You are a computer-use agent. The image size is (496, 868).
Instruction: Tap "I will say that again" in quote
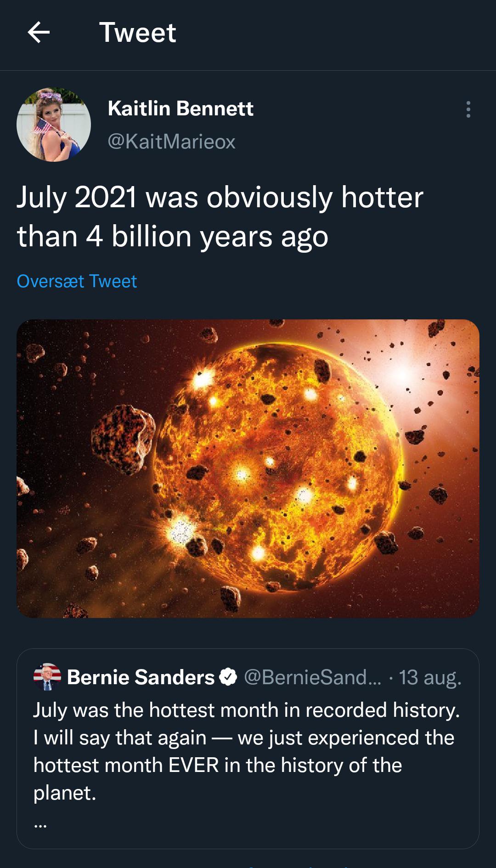point(119,738)
